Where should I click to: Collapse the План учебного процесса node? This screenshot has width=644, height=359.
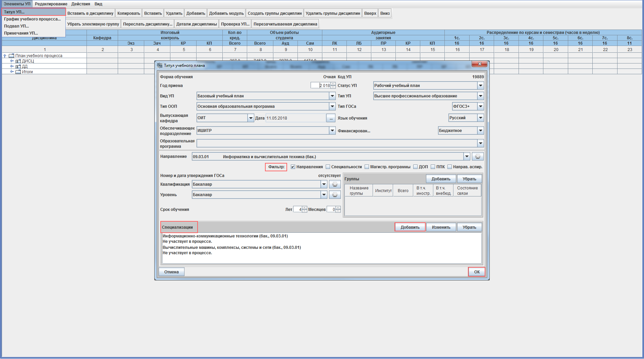tap(5, 56)
